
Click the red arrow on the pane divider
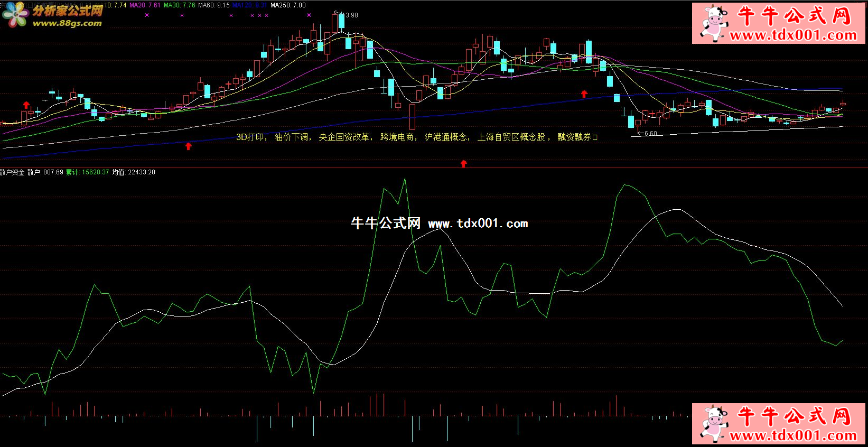(463, 164)
